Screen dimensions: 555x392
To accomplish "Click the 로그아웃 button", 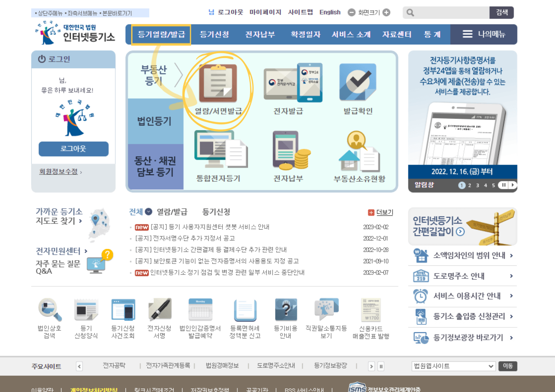I will (x=73, y=149).
